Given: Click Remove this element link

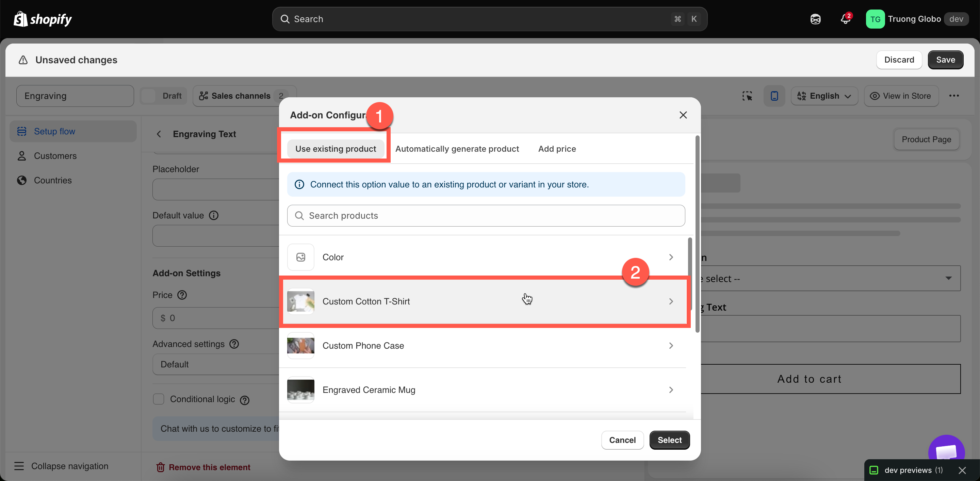Looking at the screenshot, I should [x=203, y=467].
